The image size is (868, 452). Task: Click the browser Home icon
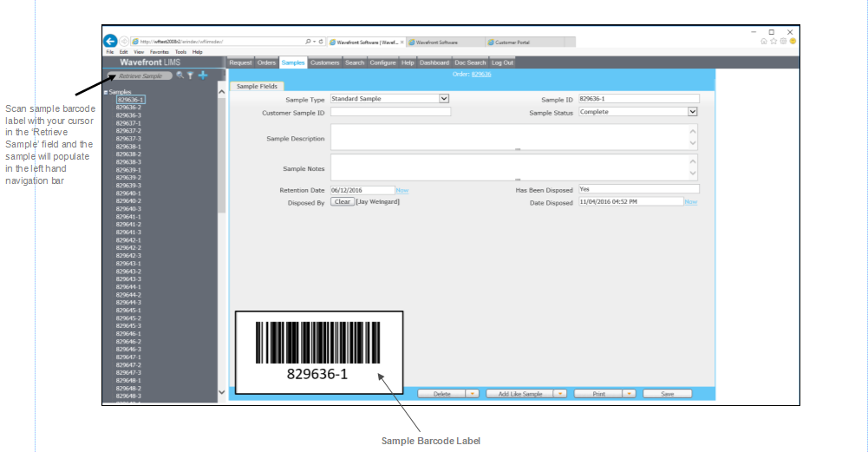coord(764,42)
